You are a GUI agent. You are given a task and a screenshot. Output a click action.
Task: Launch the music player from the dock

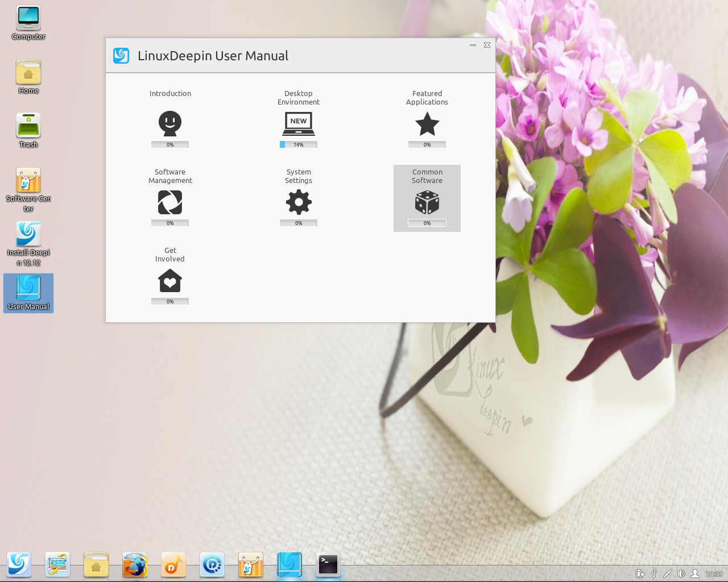173,564
